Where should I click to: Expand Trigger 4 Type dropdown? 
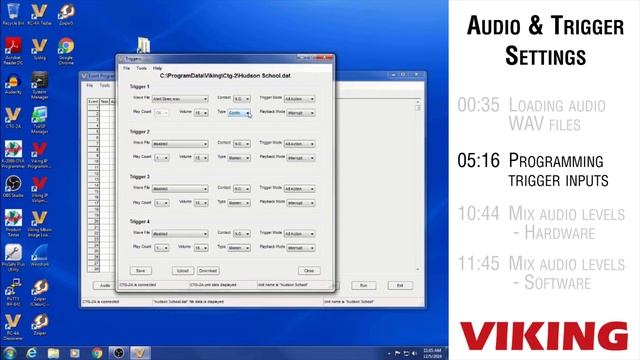point(239,248)
